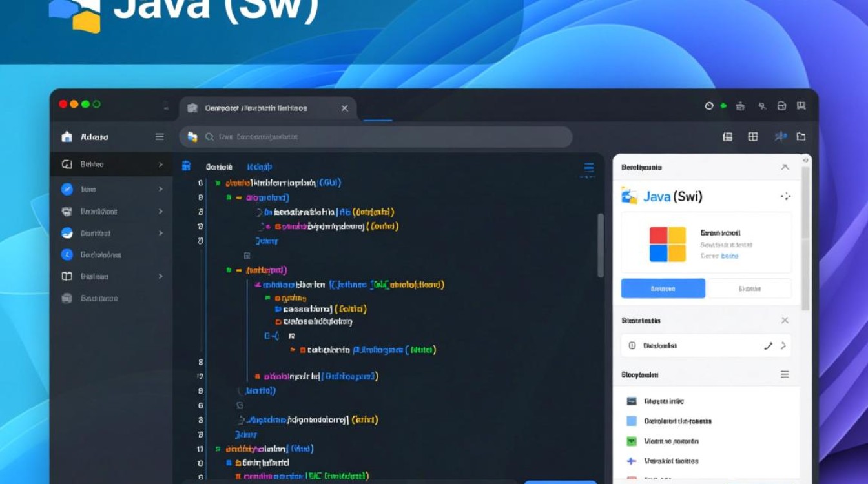
Task: Click the blue primary button in the Java card
Action: pos(663,288)
